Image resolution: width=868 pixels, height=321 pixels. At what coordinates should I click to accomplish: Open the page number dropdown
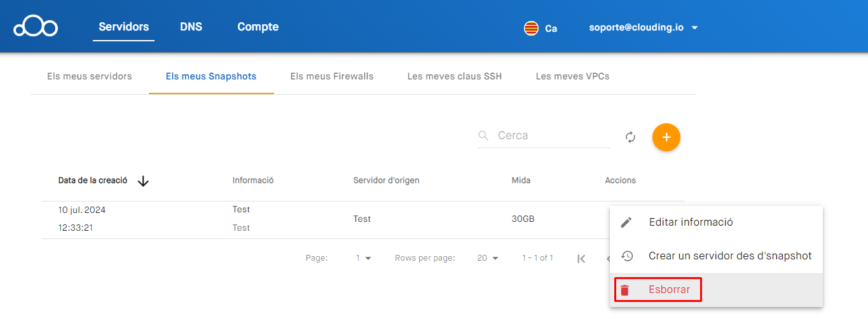pos(364,258)
